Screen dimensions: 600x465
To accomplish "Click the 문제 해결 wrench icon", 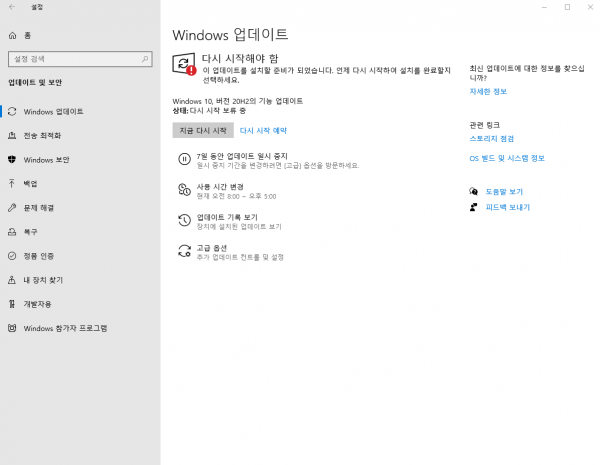I will pyautogui.click(x=12, y=208).
